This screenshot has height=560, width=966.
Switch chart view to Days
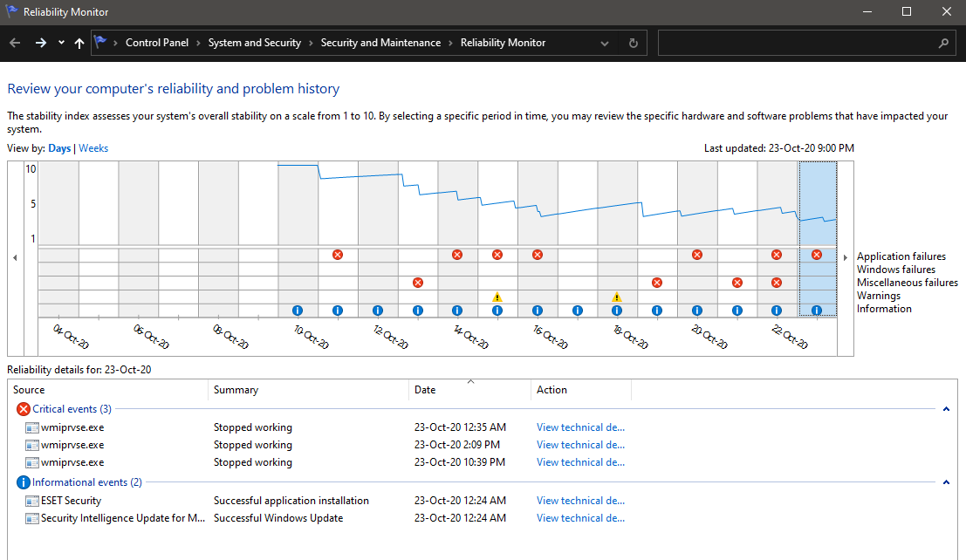pos(59,148)
